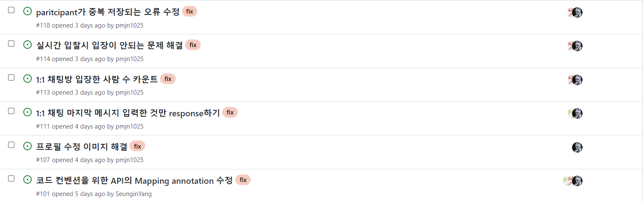Click author link SeunginYang on issue #101
The image size is (644, 202).
[134, 194]
